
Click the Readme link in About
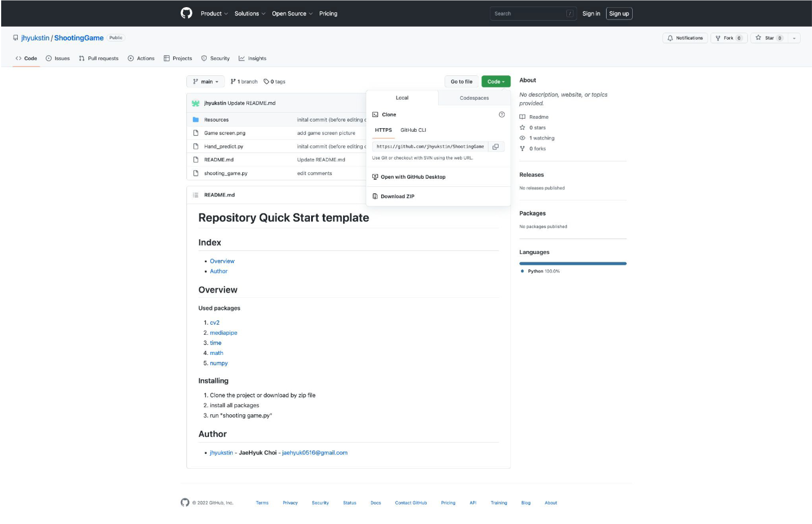coord(534,117)
